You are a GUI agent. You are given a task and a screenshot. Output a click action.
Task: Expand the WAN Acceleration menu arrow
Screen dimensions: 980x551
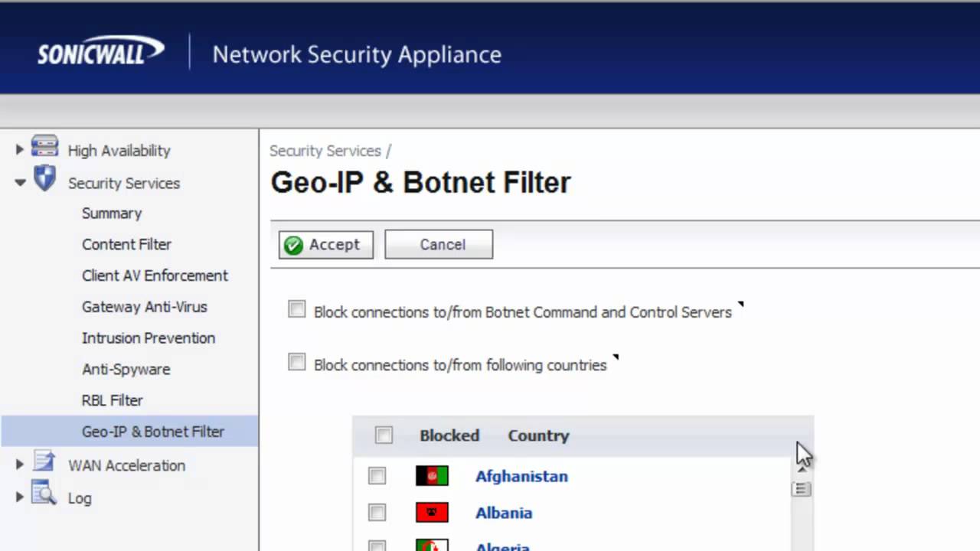20,465
